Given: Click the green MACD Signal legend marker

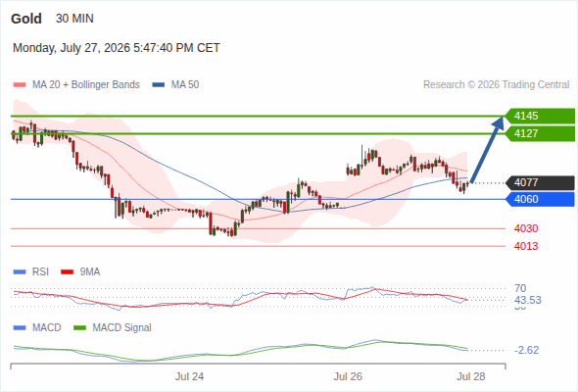Looking at the screenshot, I should tap(79, 328).
